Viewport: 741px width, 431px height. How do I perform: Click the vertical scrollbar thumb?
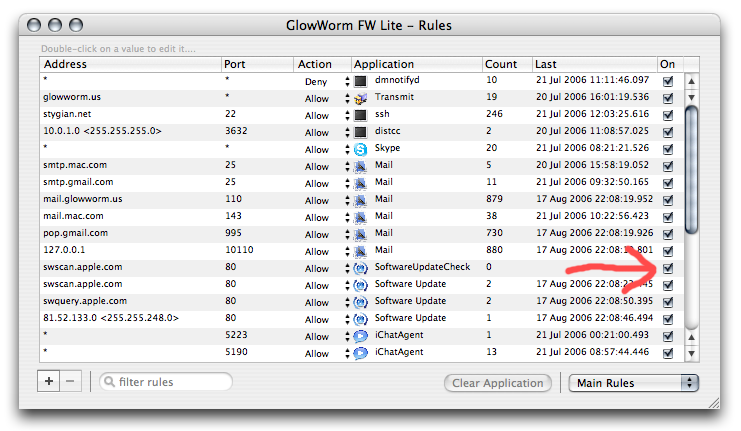691,170
